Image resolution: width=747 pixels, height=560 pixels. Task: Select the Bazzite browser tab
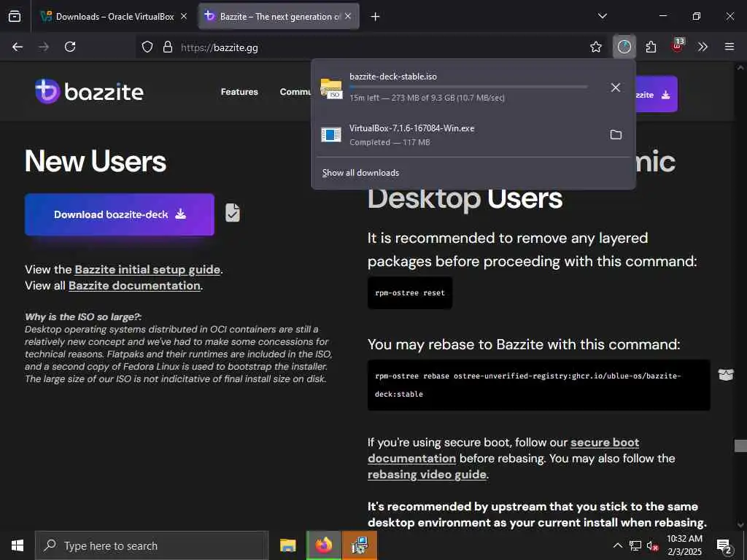[x=279, y=16]
